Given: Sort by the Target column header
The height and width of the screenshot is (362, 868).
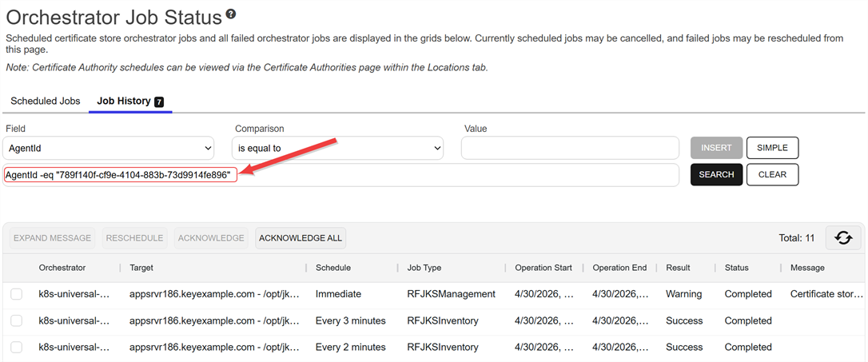Looking at the screenshot, I should point(141,268).
